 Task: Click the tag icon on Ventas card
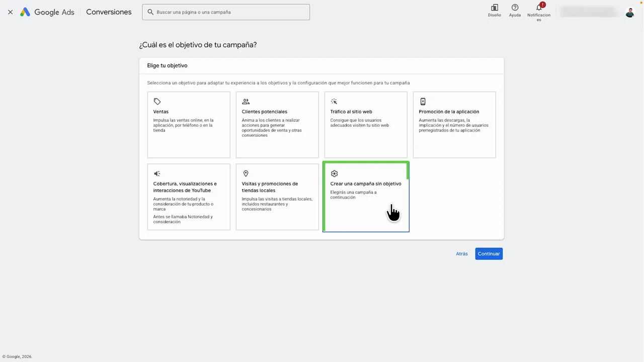(157, 102)
